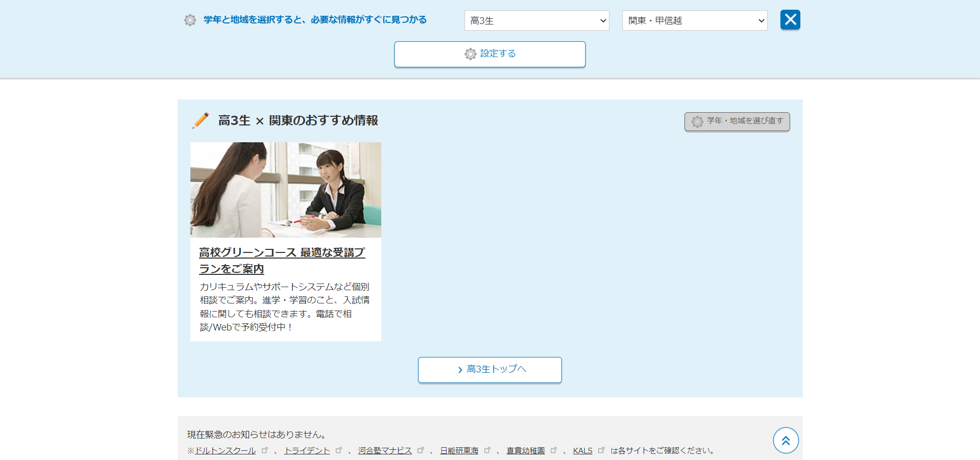
Task: Open the 高3生 grade dropdown
Action: pos(536,20)
